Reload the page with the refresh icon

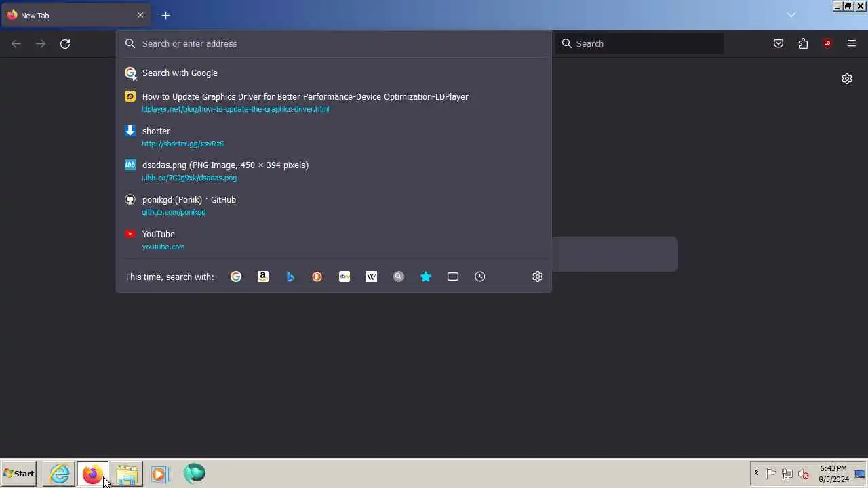coord(65,43)
